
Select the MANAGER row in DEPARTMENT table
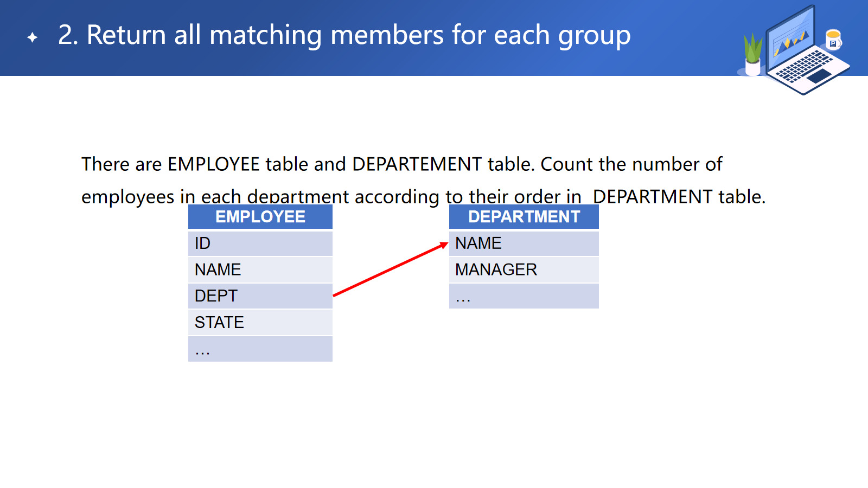(x=524, y=269)
